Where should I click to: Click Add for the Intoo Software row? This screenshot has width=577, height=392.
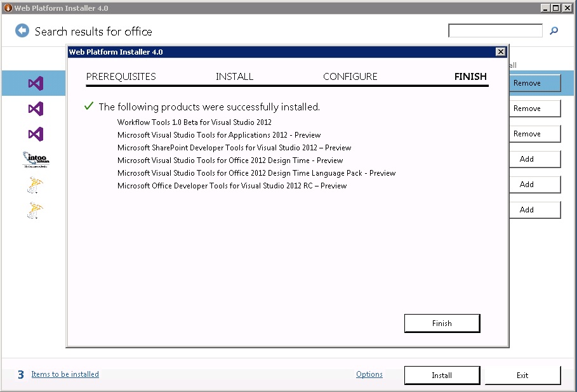click(x=526, y=159)
